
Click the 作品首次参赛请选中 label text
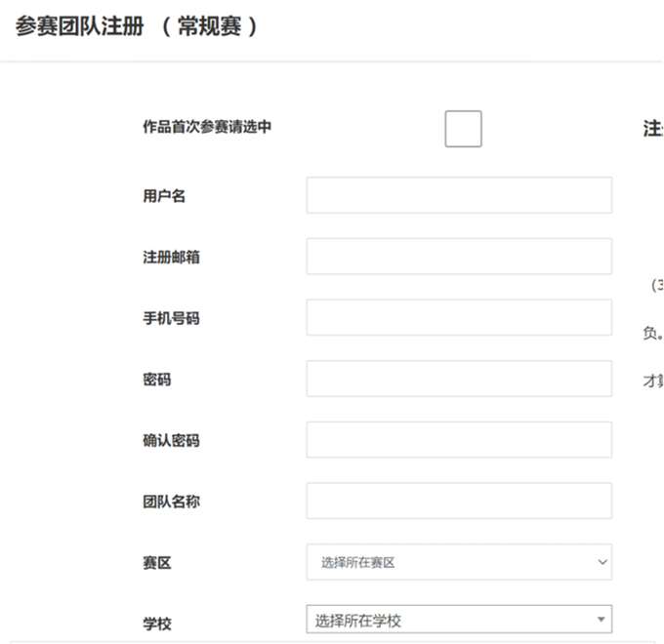[207, 127]
